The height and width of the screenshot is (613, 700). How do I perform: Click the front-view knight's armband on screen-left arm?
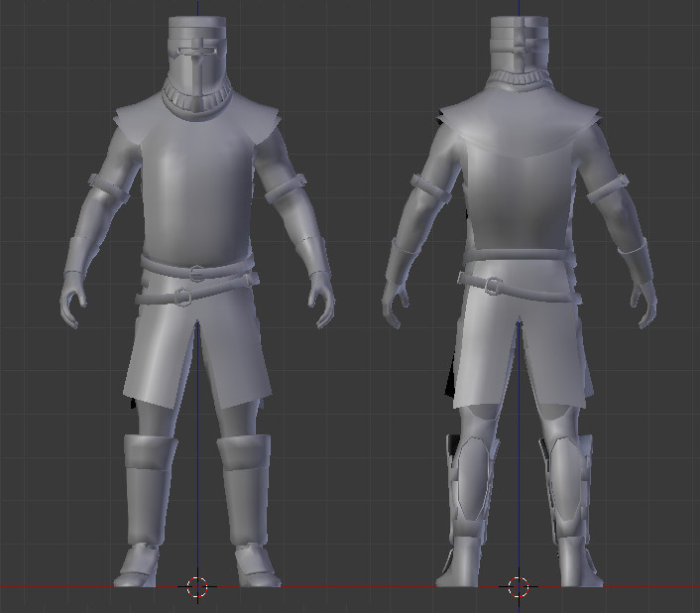108,186
